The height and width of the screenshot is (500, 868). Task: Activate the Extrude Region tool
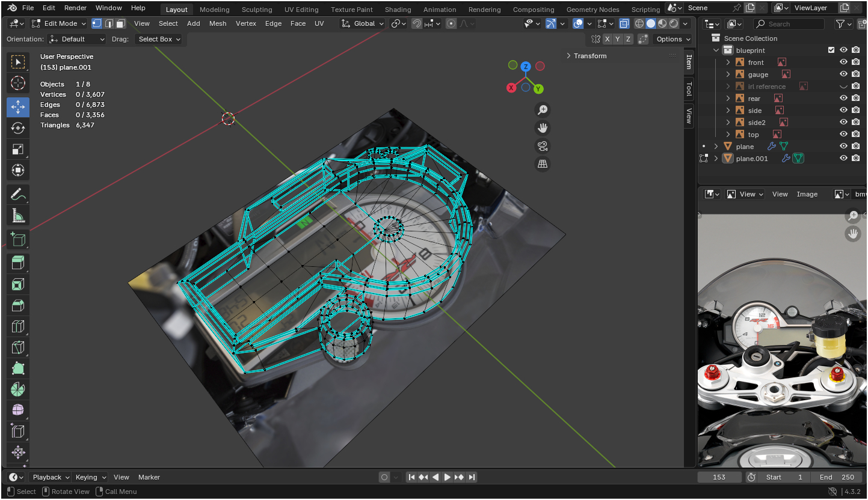pos(18,263)
